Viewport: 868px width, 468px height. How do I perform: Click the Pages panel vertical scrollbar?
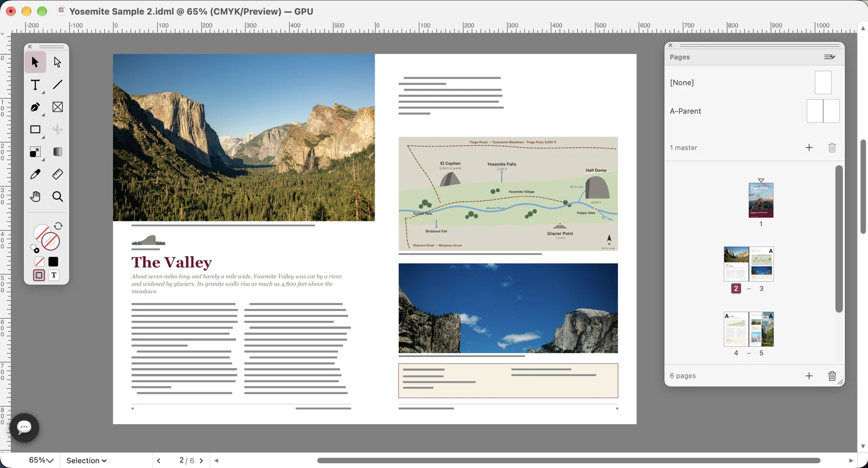pos(839,239)
